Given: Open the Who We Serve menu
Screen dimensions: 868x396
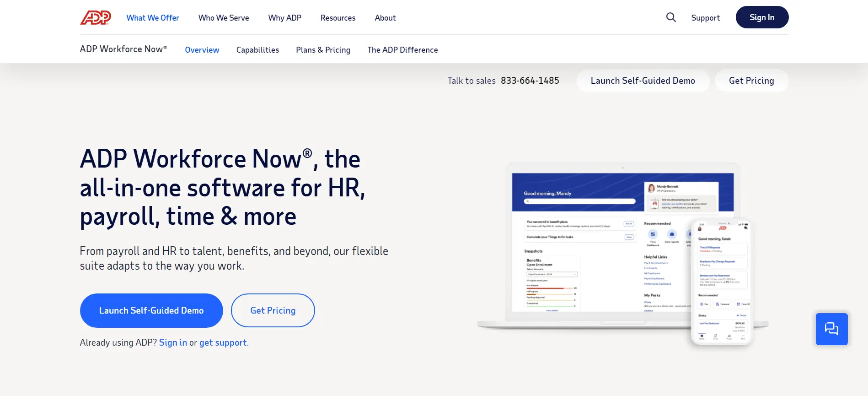Looking at the screenshot, I should point(224,18).
